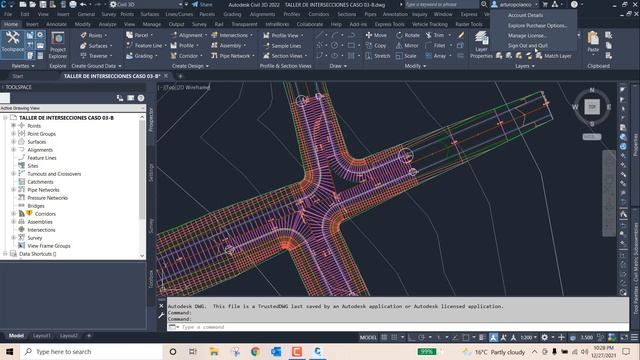Click the taskbar search box
Screen dimensions: 640x360
[x=91, y=351]
